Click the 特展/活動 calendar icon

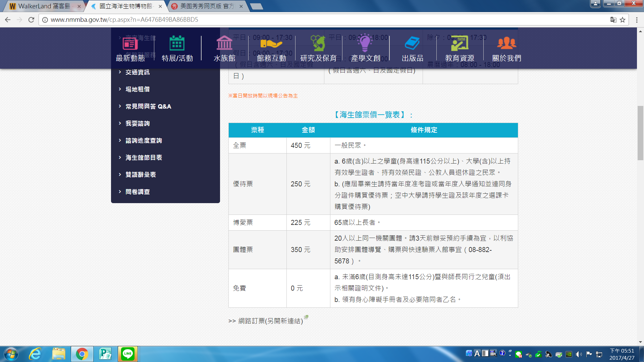177,44
